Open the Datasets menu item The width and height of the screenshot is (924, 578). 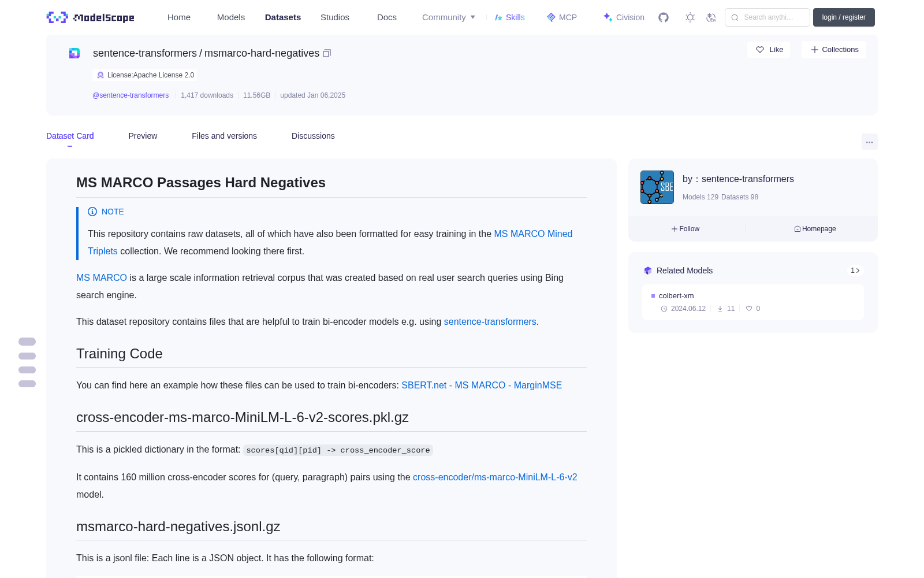[x=283, y=17]
